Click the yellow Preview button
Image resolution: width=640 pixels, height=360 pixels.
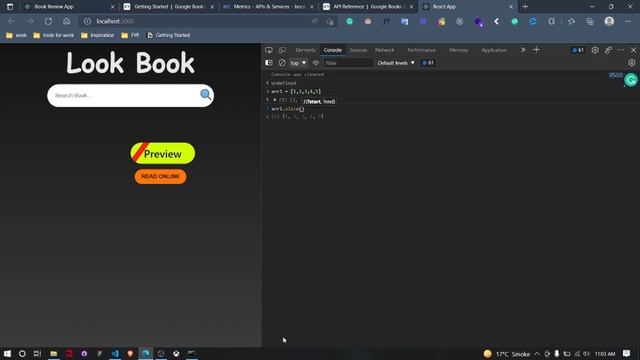[162, 153]
